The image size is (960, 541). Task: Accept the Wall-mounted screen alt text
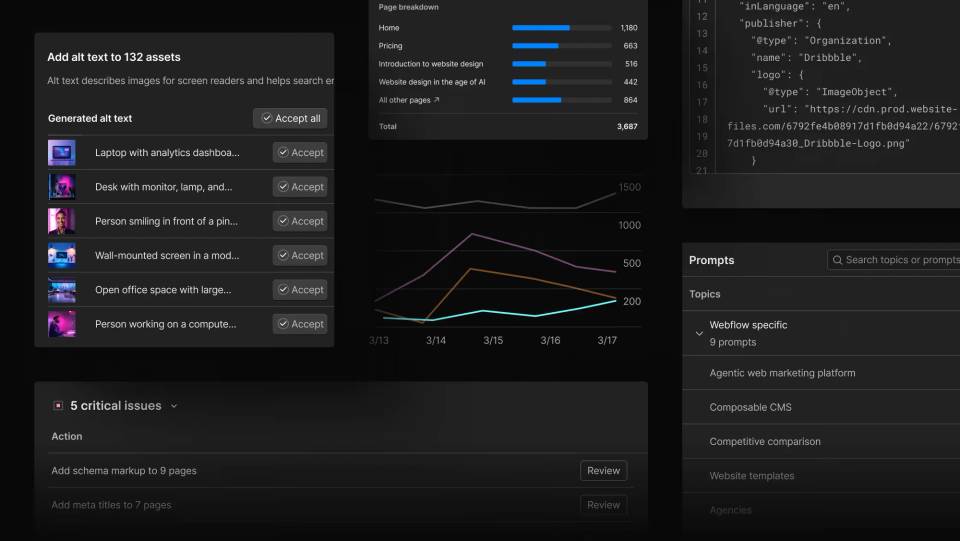tap(300, 255)
